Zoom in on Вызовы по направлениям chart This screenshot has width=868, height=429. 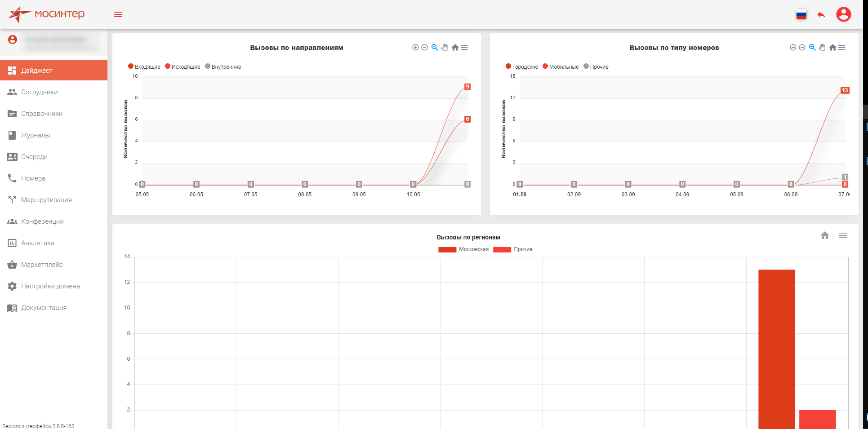[x=415, y=48]
